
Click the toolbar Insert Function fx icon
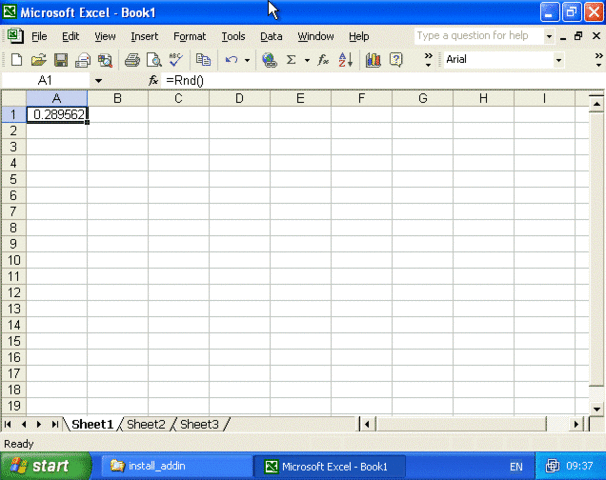coord(323,60)
